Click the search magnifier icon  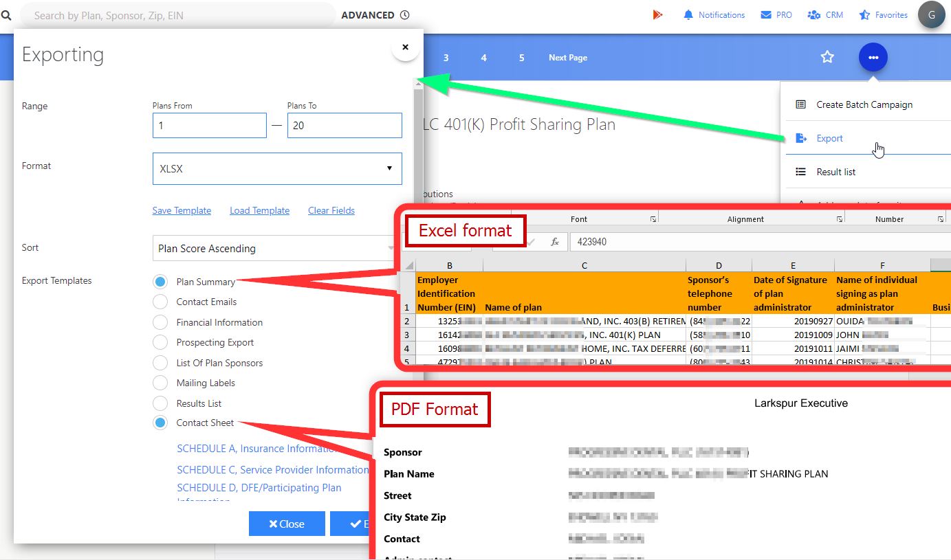pos(6,15)
